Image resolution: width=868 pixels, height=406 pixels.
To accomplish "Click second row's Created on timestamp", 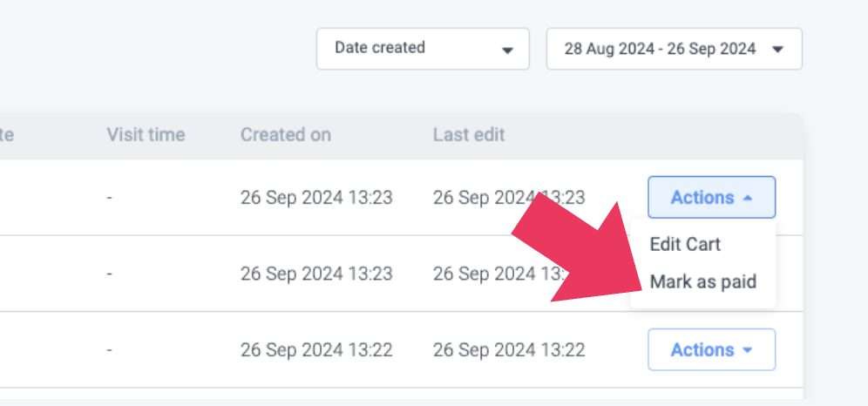I will [x=316, y=274].
